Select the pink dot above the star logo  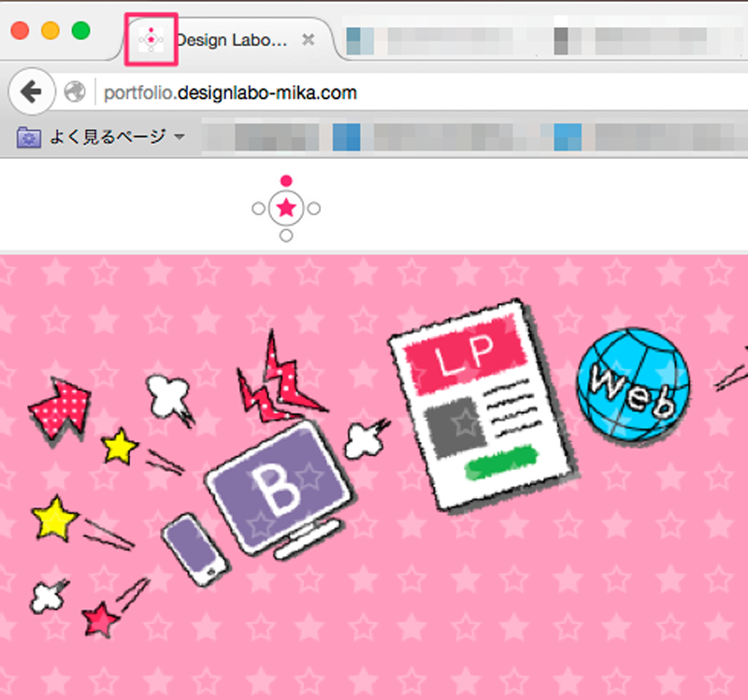286,180
